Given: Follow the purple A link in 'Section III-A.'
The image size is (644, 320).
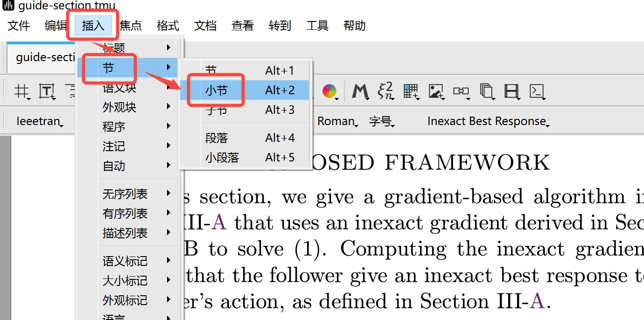Looking at the screenshot, I should click(x=537, y=301).
